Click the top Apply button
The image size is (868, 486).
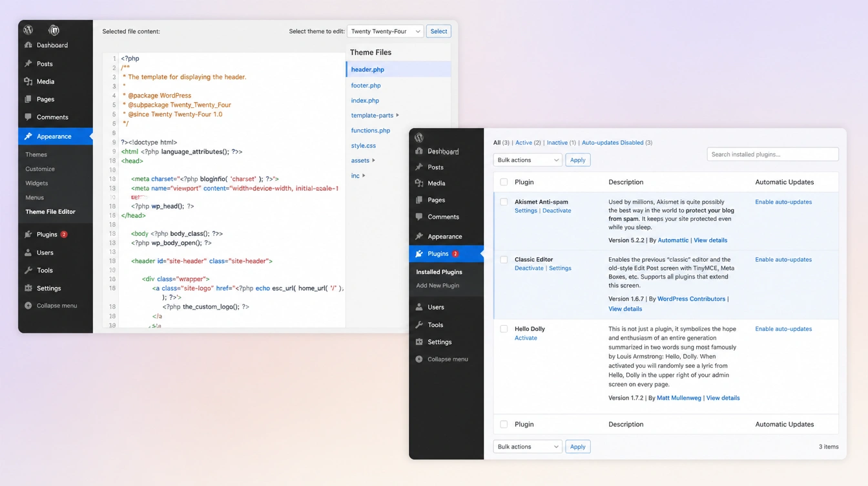tap(578, 160)
